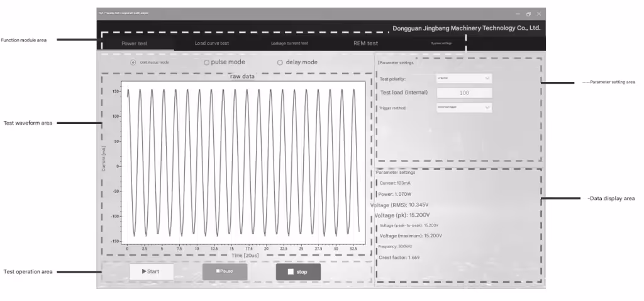Click the Test load (internal) input field

point(464,93)
